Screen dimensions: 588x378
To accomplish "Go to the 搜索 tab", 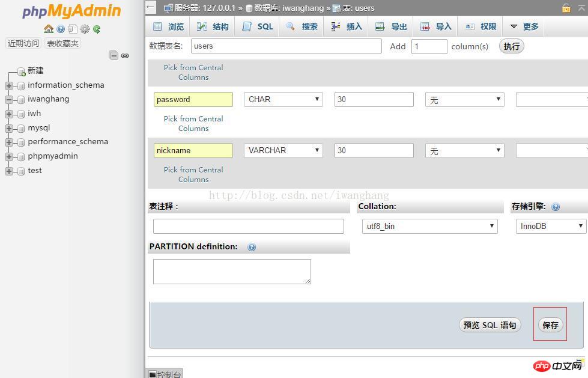I will pyautogui.click(x=302, y=26).
